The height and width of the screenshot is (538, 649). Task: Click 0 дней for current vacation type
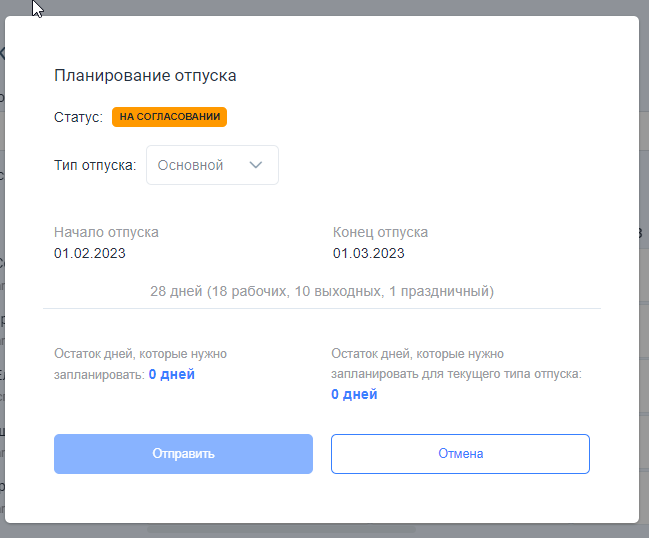tap(354, 394)
